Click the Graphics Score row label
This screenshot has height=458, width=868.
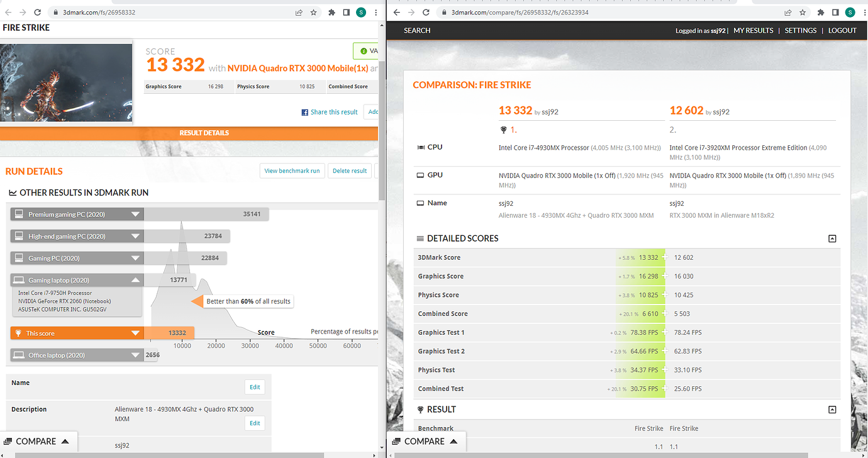tap(440, 276)
